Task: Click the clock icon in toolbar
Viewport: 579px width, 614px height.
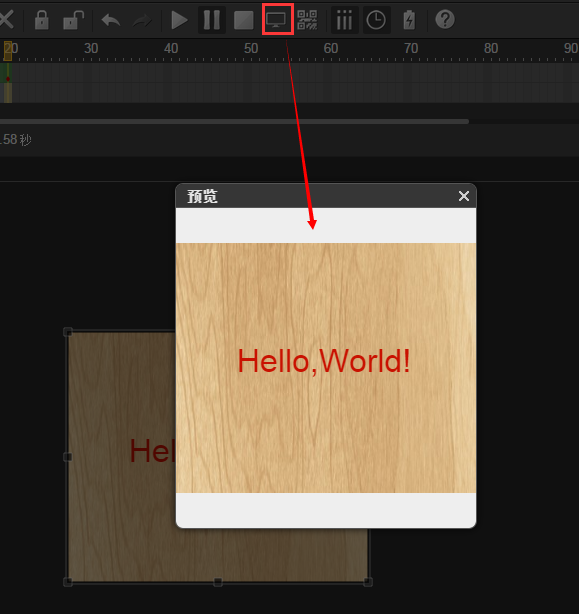Action: pos(376,20)
